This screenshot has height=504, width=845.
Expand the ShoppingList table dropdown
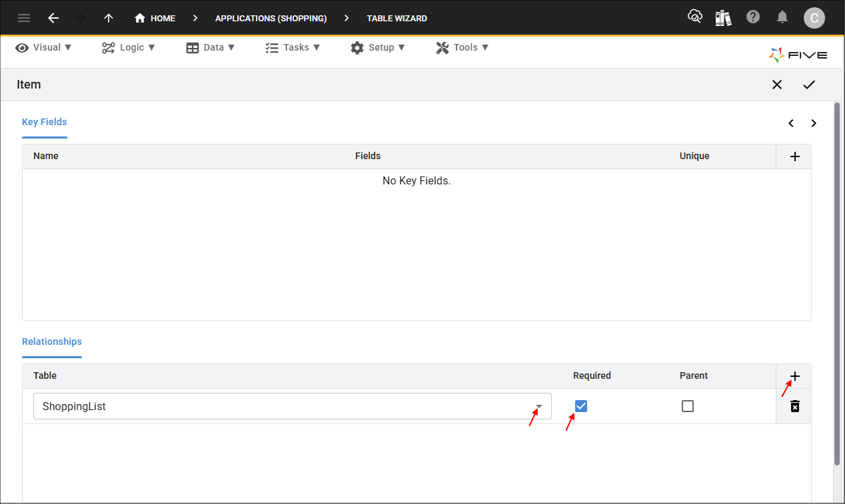(x=539, y=406)
